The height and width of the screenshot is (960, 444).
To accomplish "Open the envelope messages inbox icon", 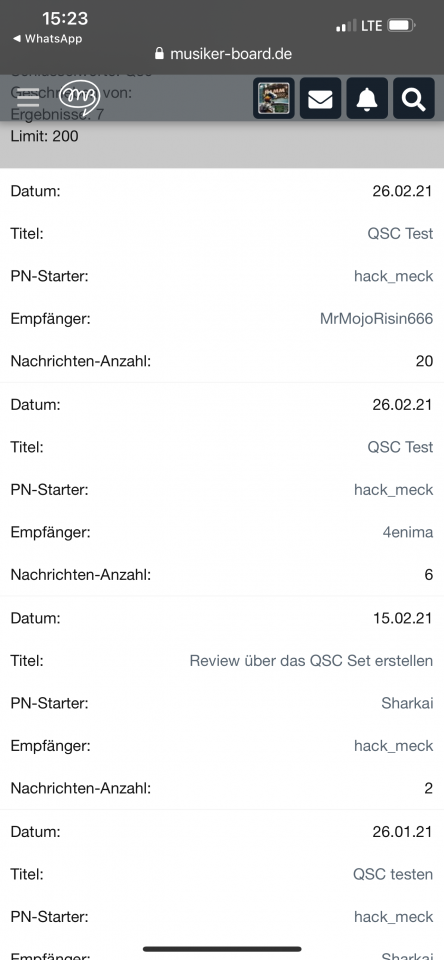I will point(320,99).
